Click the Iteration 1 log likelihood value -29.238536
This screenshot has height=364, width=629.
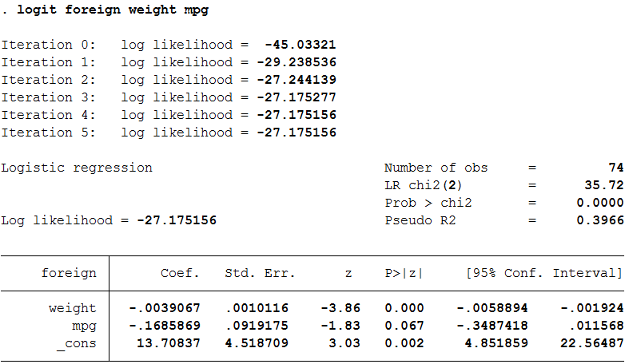pos(297,62)
